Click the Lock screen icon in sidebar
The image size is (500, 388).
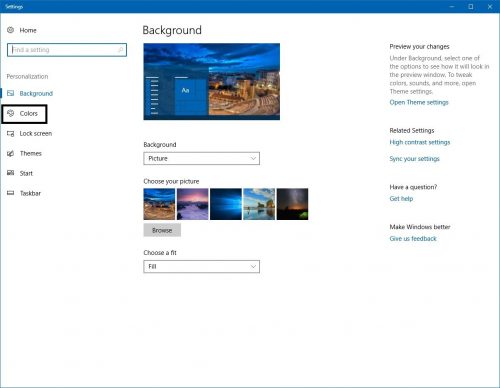(x=11, y=134)
